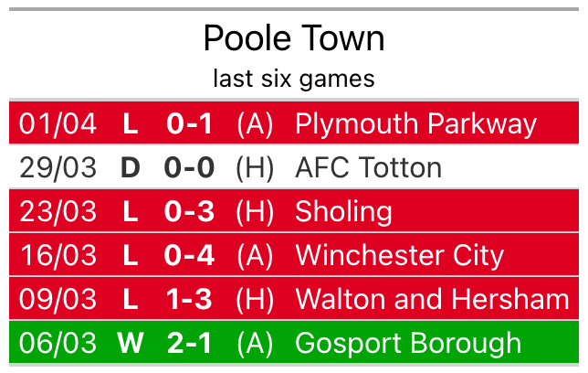Click the 0-3 score against Sholing
The image size is (588, 373).
tap(189, 211)
